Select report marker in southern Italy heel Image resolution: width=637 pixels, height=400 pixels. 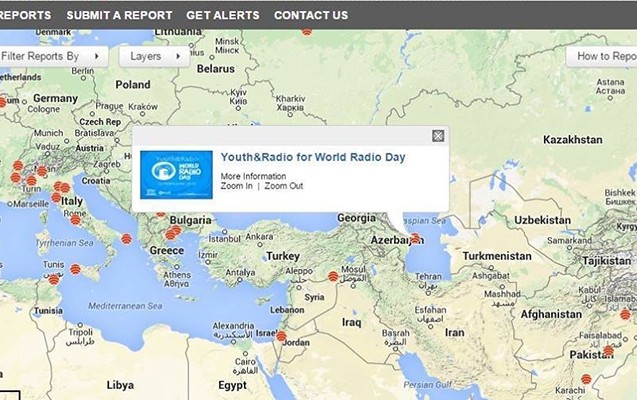tap(126, 239)
